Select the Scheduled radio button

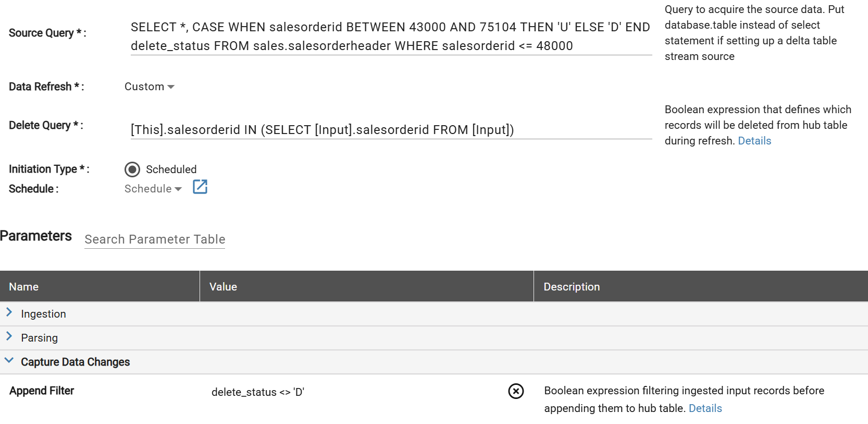pos(132,169)
